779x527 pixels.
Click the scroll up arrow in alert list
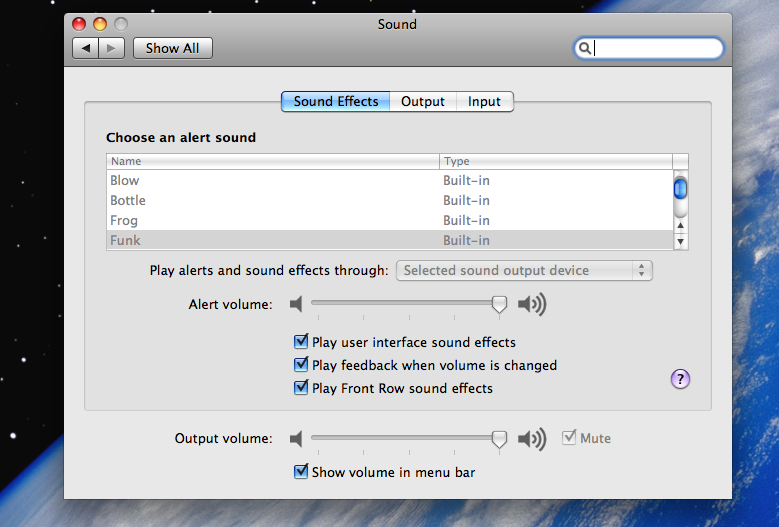[x=681, y=226]
